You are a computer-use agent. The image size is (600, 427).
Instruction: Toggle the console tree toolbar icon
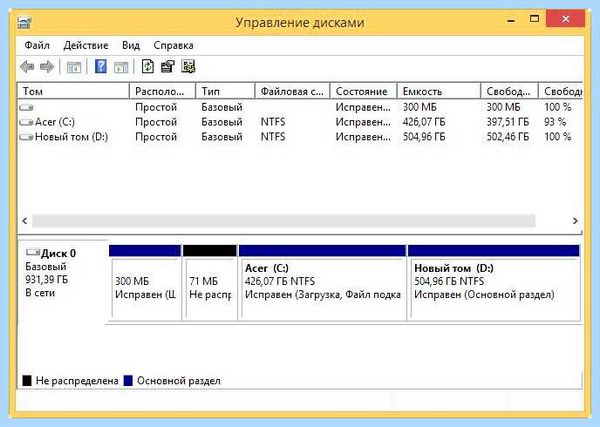(74, 67)
